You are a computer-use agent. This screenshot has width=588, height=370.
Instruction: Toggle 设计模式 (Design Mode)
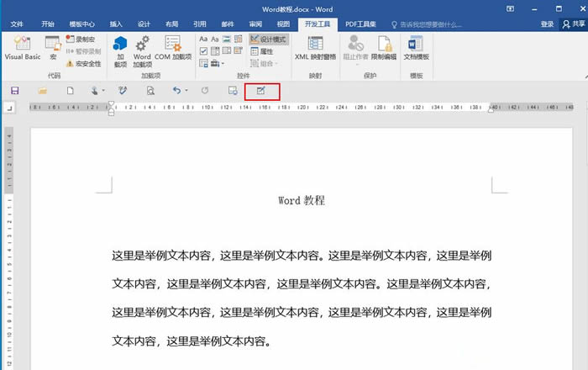[x=269, y=39]
